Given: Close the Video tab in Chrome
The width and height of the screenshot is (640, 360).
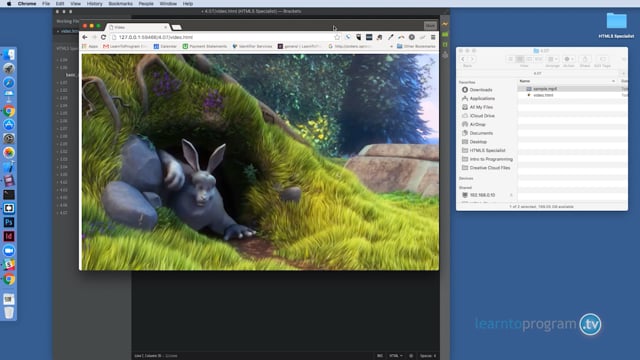Looking at the screenshot, I should click(165, 27).
